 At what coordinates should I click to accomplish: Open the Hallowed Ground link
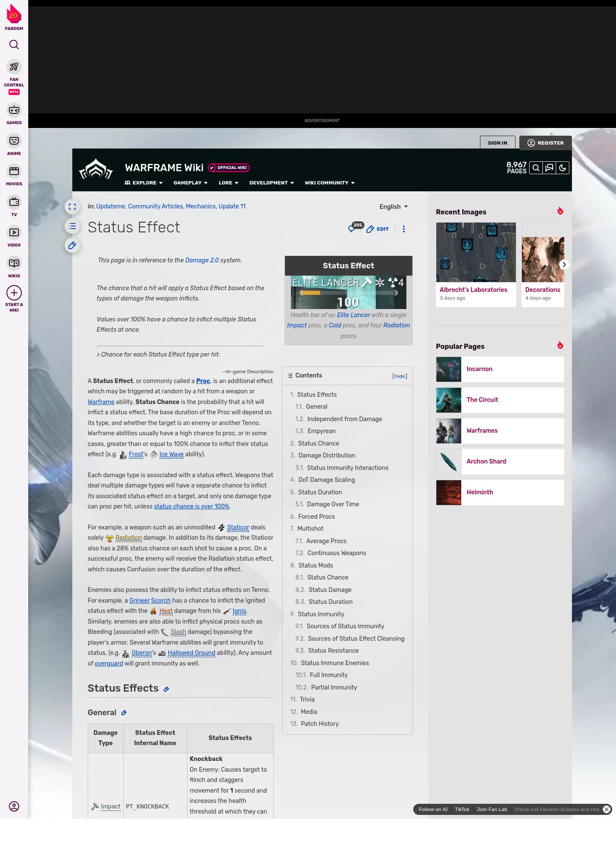[x=191, y=653]
